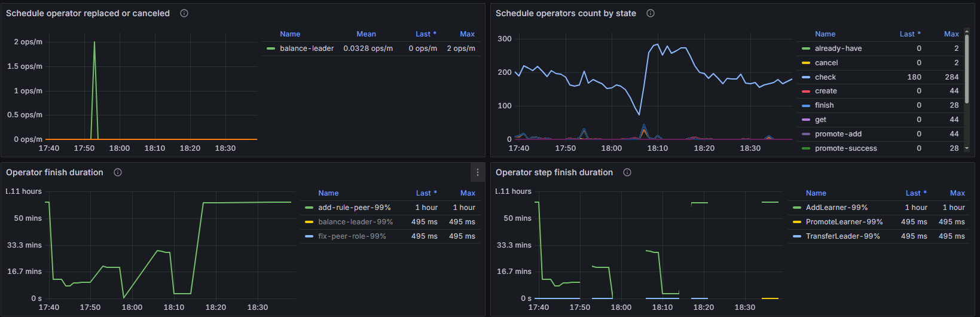Image resolution: width=980 pixels, height=317 pixels.
Task: Toggle the add-rule-peer-99% series visibility
Action: pos(354,208)
